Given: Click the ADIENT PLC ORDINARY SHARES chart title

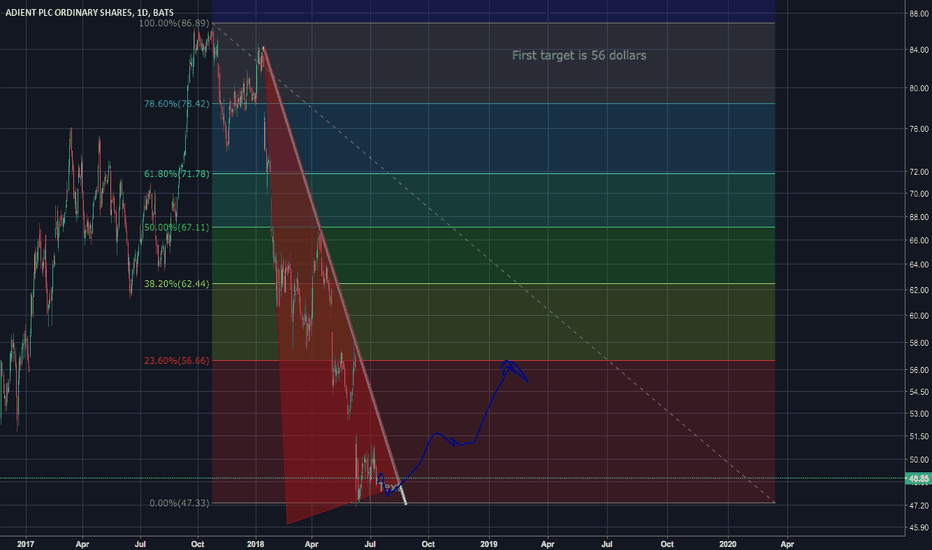Looking at the screenshot, I should point(90,12).
